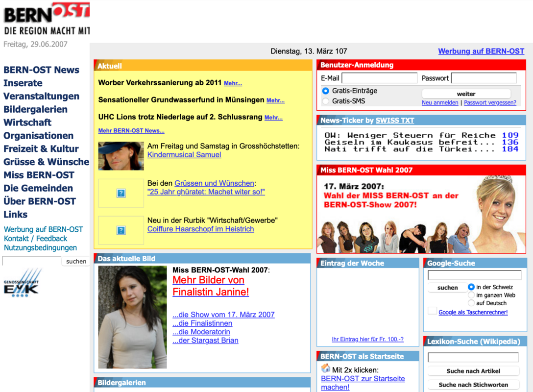Viewport: 533px width, 392px height.
Task: Open the Miss BERN-OST Wahl 2007 banner
Action: point(421,214)
